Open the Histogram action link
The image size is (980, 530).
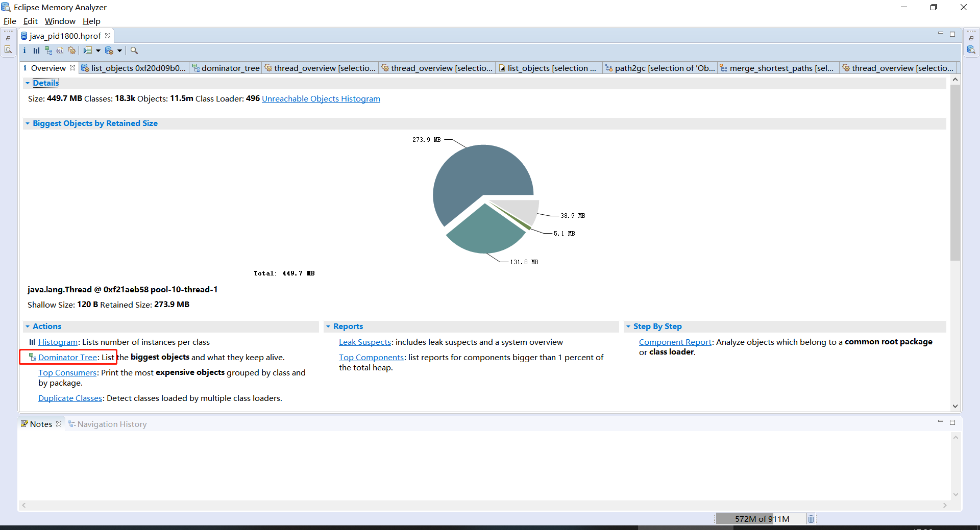coord(58,342)
